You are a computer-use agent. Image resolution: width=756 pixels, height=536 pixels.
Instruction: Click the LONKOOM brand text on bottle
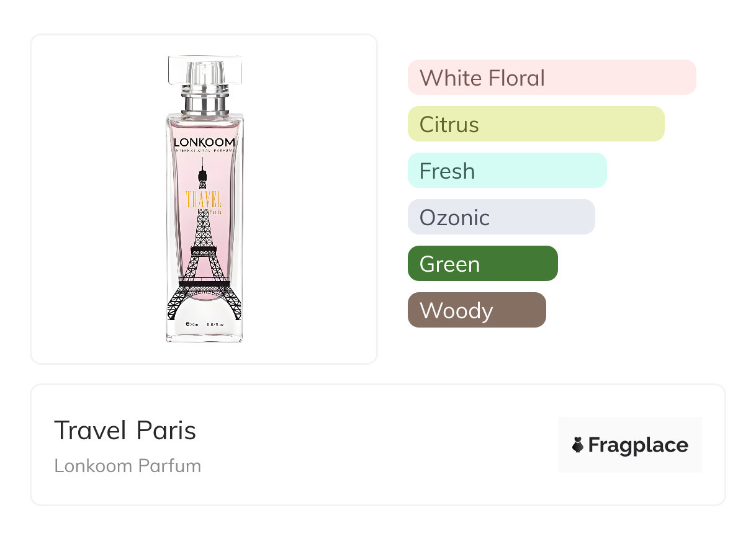(x=204, y=142)
